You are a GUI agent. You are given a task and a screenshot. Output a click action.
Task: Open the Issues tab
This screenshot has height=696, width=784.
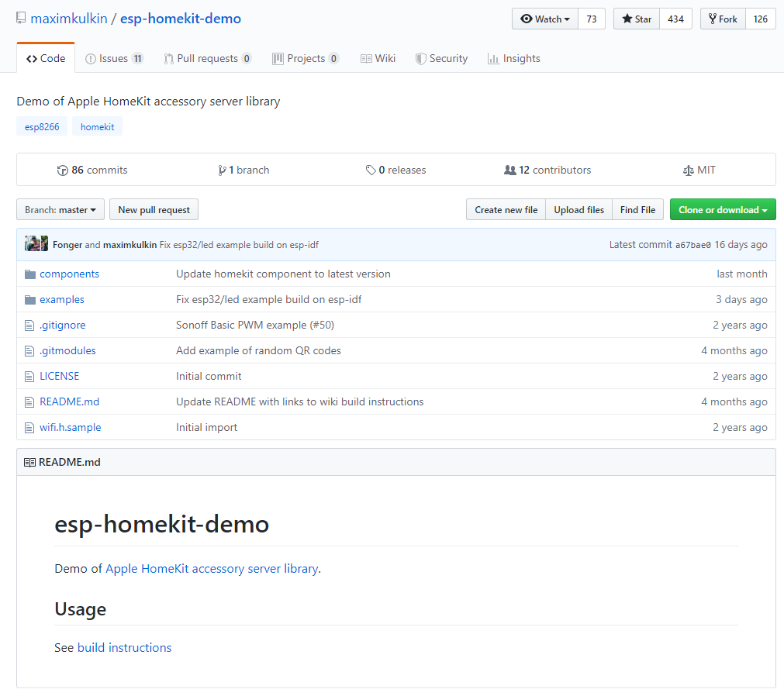click(115, 58)
